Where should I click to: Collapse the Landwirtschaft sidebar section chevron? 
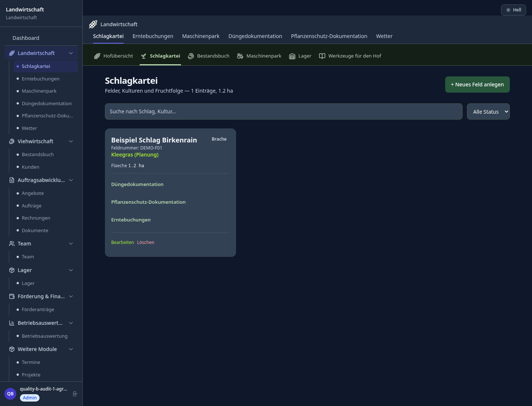(x=71, y=53)
